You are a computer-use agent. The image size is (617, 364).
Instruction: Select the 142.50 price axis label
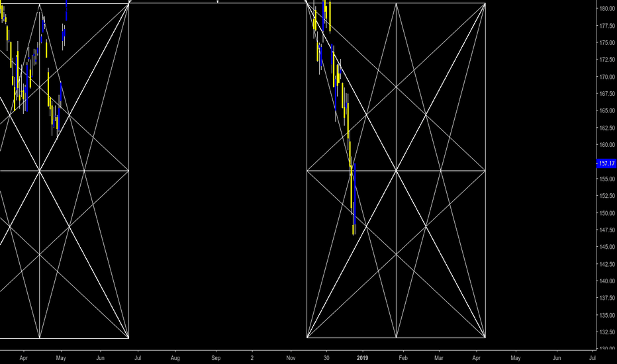(607, 264)
